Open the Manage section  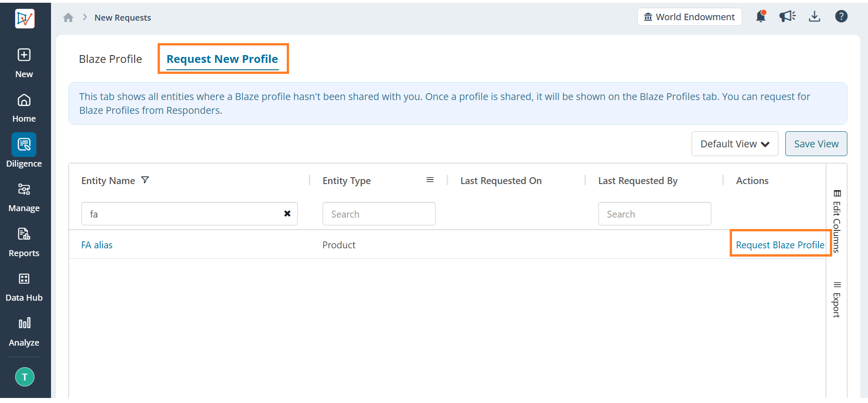tap(24, 198)
